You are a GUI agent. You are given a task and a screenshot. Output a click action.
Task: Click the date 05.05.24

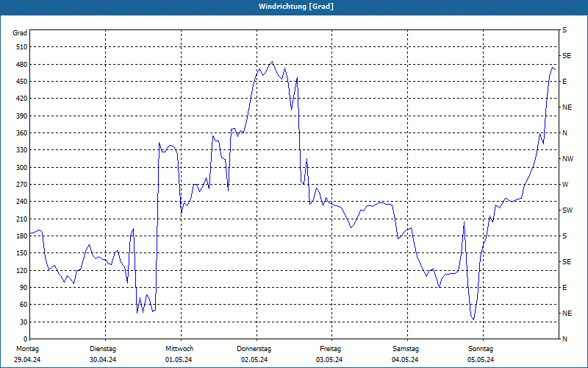(481, 360)
